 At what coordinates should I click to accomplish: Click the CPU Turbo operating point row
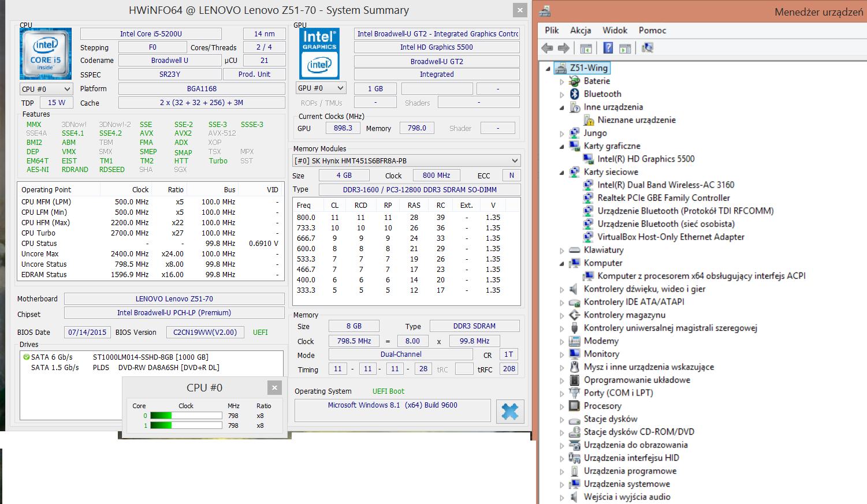click(x=150, y=233)
